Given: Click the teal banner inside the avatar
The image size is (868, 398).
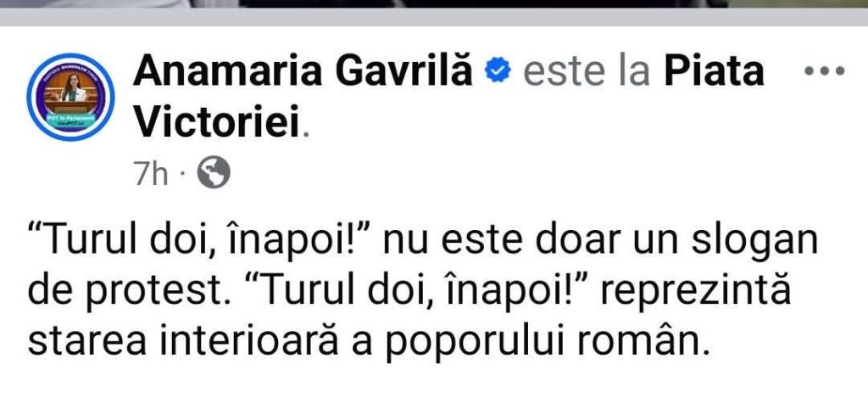Looking at the screenshot, I should [x=70, y=121].
